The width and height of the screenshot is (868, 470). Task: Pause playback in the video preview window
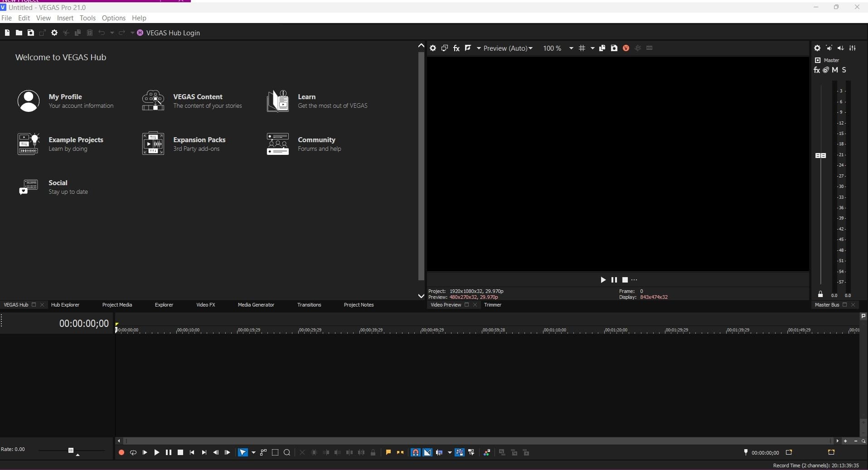pos(614,280)
